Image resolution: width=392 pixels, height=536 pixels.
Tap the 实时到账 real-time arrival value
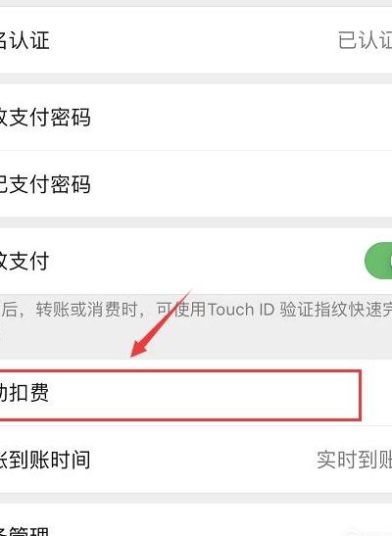tap(355, 460)
